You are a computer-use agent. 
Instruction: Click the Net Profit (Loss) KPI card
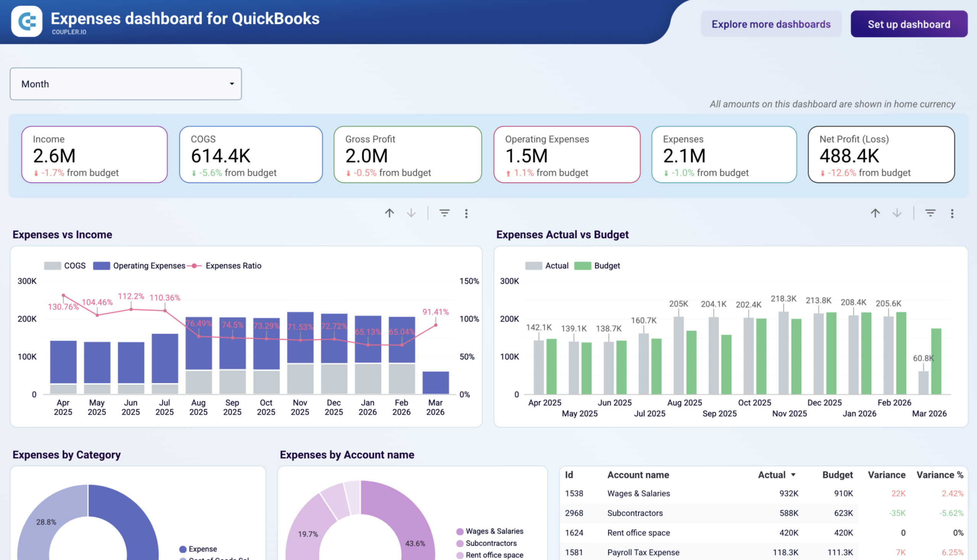tap(881, 155)
